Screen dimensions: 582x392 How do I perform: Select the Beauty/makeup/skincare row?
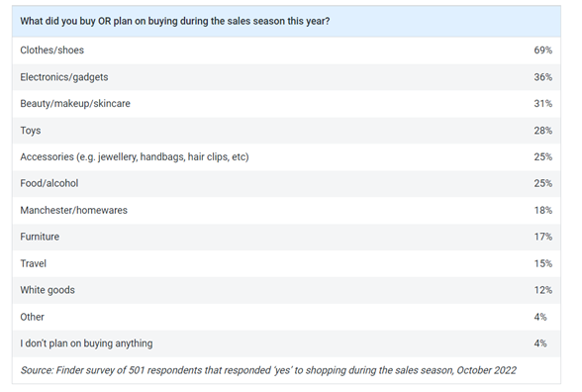(x=286, y=104)
